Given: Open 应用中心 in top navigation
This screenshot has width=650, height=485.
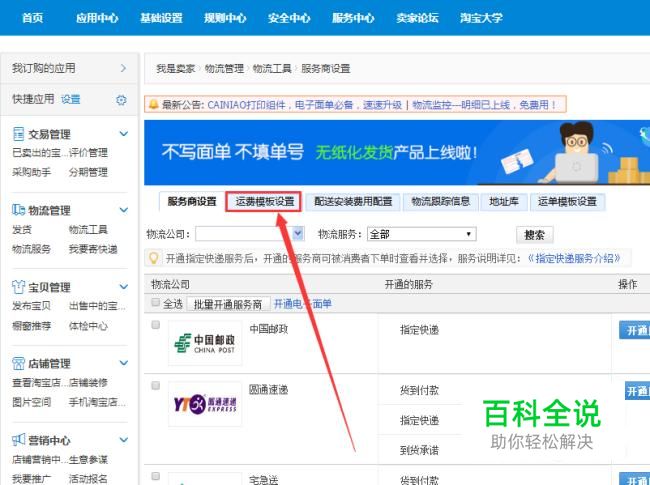Looking at the screenshot, I should [x=97, y=18].
